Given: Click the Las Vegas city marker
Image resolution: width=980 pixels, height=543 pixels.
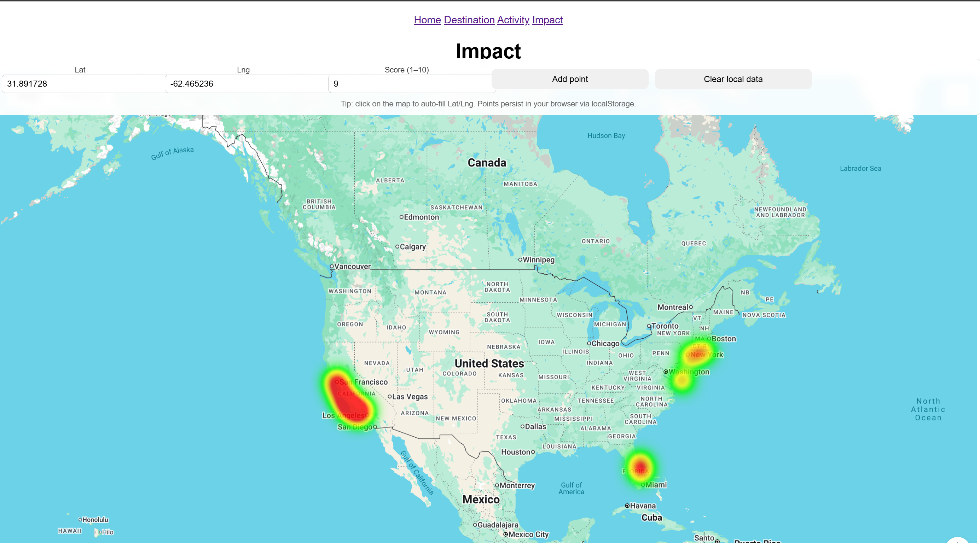Looking at the screenshot, I should pos(390,397).
